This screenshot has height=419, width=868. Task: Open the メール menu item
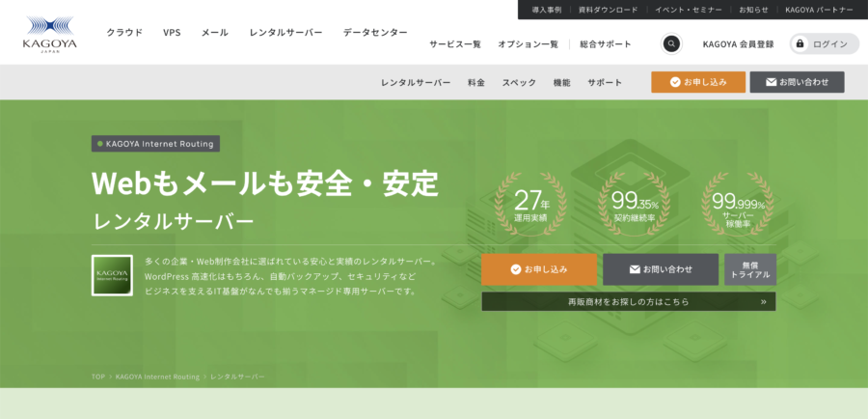tap(215, 33)
